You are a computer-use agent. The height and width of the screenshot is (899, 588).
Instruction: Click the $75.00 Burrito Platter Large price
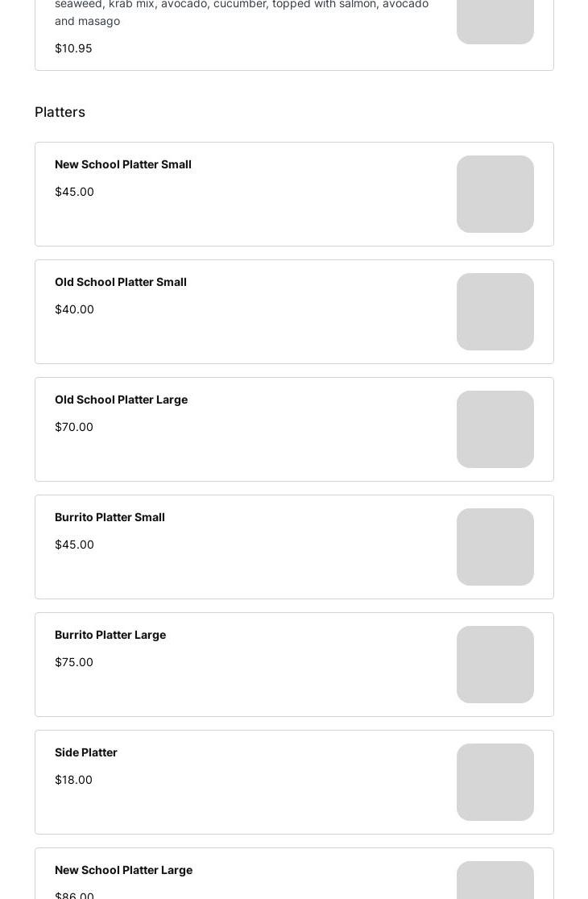point(74,662)
